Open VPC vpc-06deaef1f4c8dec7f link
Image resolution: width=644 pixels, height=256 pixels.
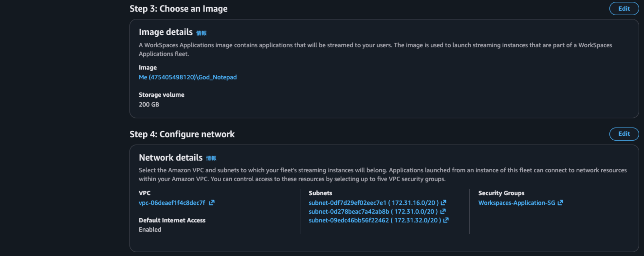(172, 203)
